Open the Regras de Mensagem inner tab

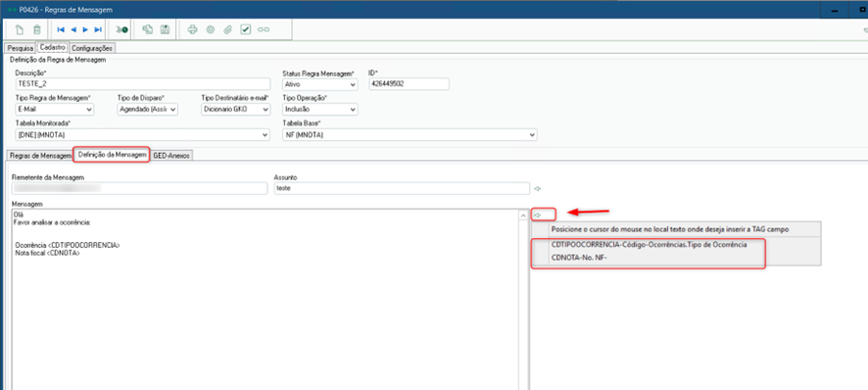pos(39,156)
